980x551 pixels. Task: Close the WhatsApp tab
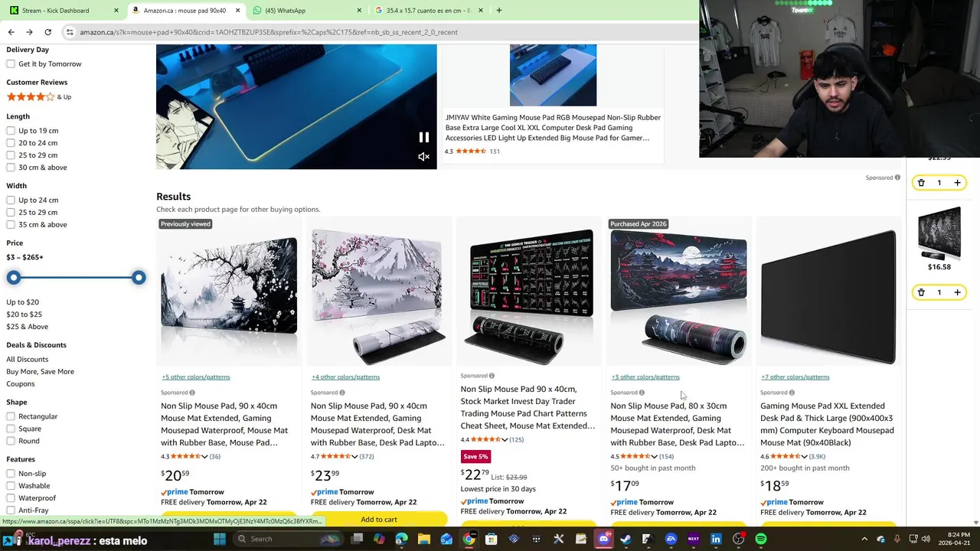coord(359,11)
